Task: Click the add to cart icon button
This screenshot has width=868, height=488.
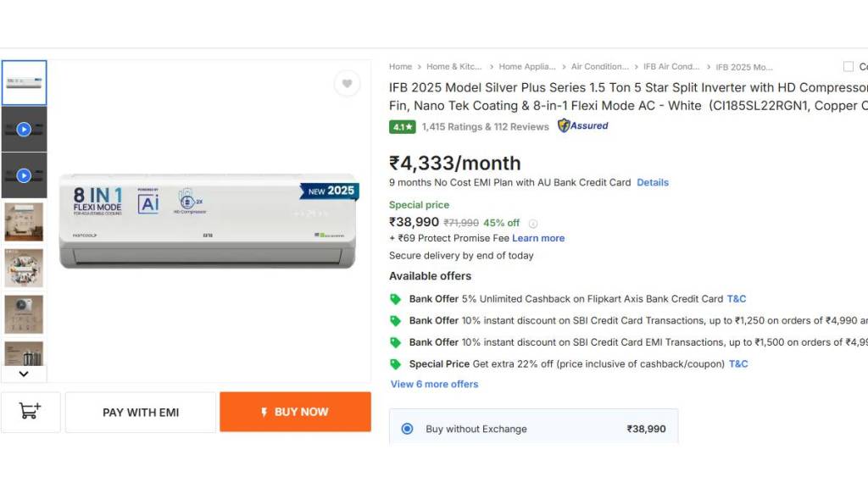Action: tap(31, 412)
